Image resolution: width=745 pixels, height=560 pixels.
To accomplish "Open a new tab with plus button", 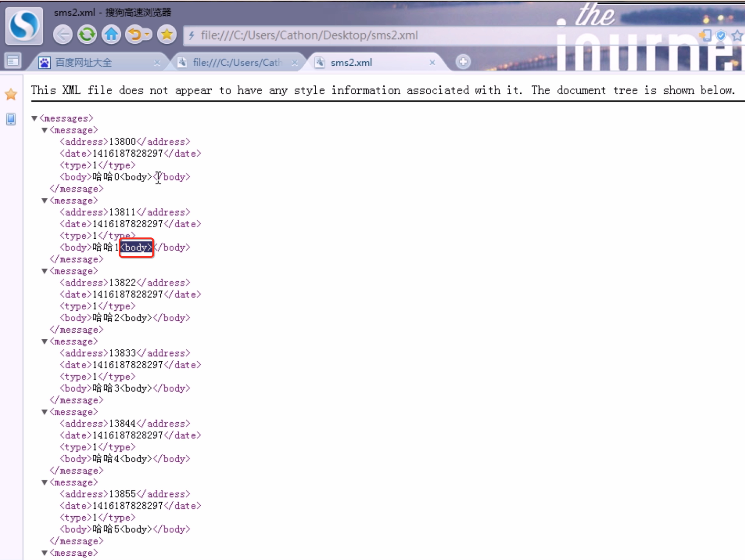I will pyautogui.click(x=463, y=62).
